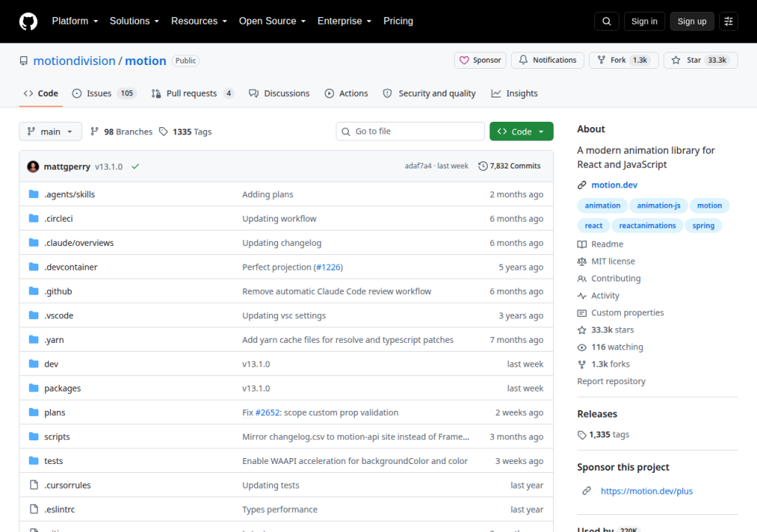The image size is (757, 532).
Task: Click the plans folder icon
Action: point(33,412)
